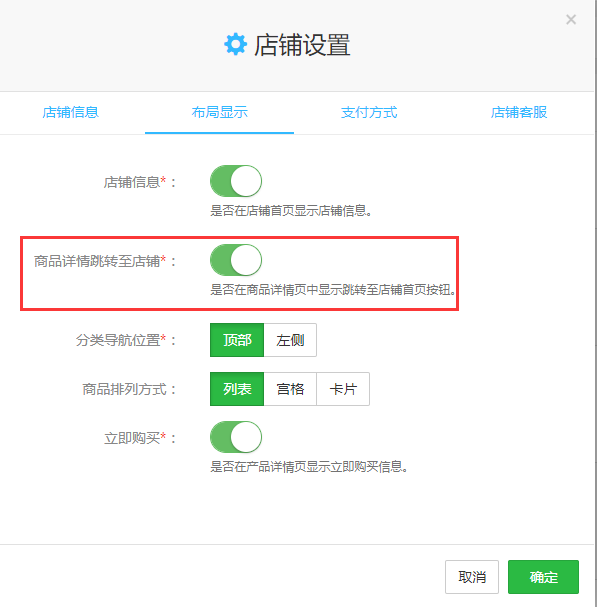Viewport: 597px width, 607px height.
Task: Disable the 商品详情跳转至店铺 switch
Action: pyautogui.click(x=236, y=260)
